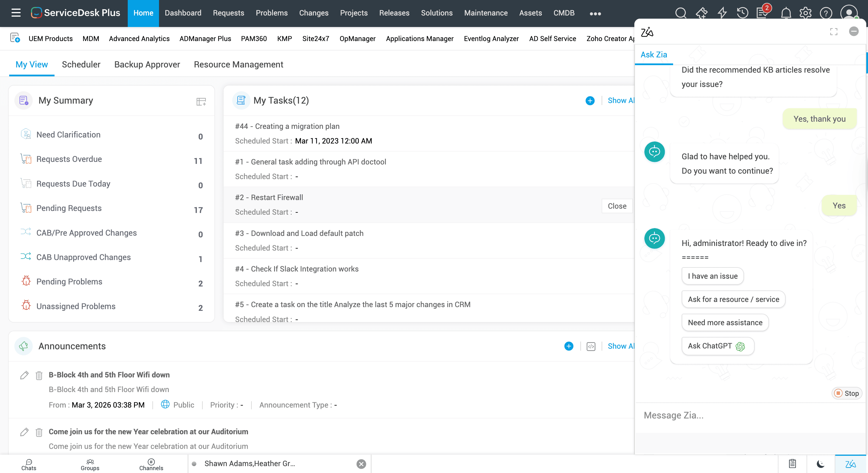Open the Resource Management tab
The width and height of the screenshot is (868, 473).
238,64
